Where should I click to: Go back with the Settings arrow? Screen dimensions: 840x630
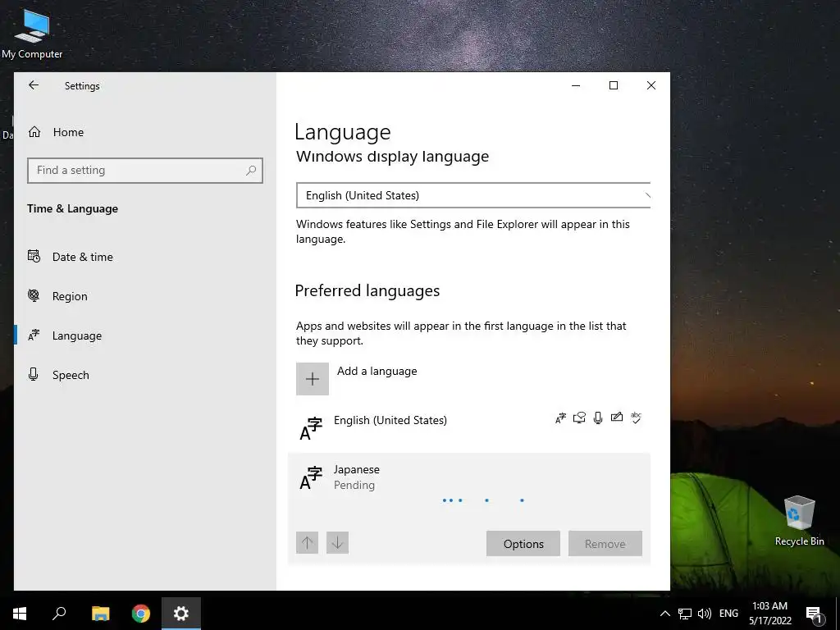point(34,85)
